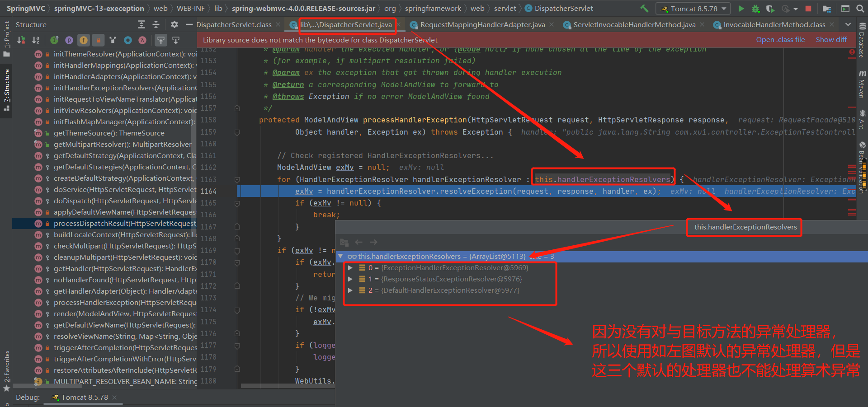This screenshot has height=407, width=868.
Task: Open Project Structure icon in top toolbar
Action: (827, 9)
